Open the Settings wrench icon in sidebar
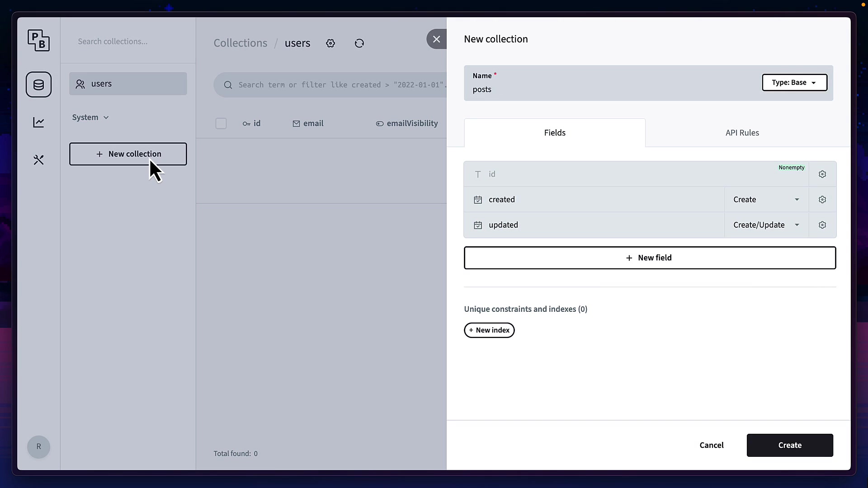 38,160
